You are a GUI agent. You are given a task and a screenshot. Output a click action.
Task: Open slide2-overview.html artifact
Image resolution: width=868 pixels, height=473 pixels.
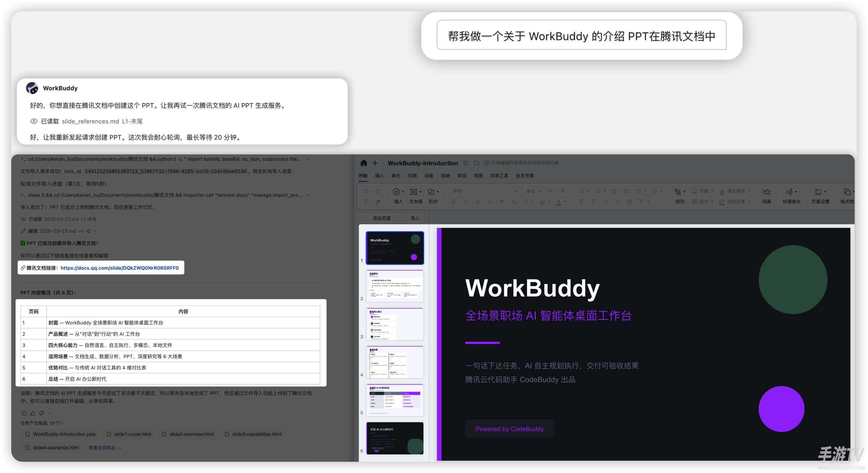coord(188,434)
